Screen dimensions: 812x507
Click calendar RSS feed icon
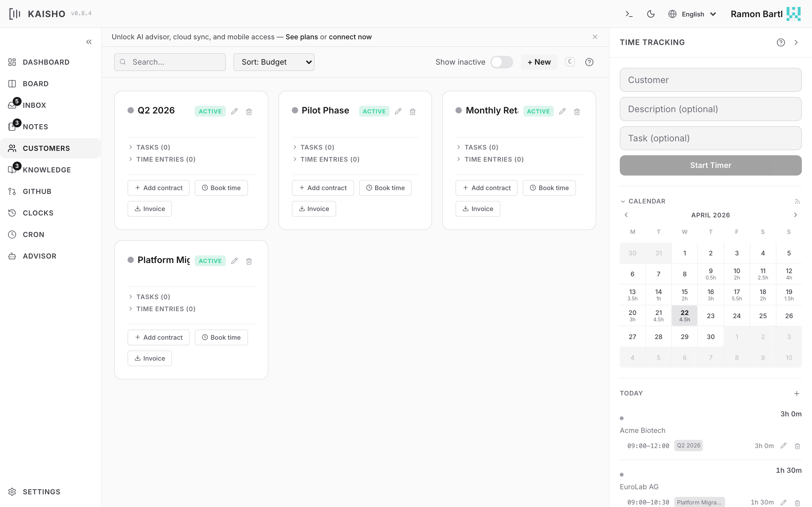point(797,202)
